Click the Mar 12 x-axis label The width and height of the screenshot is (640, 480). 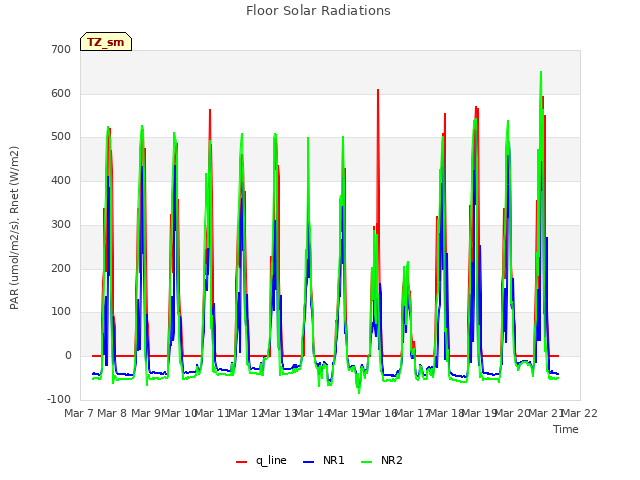click(x=246, y=413)
